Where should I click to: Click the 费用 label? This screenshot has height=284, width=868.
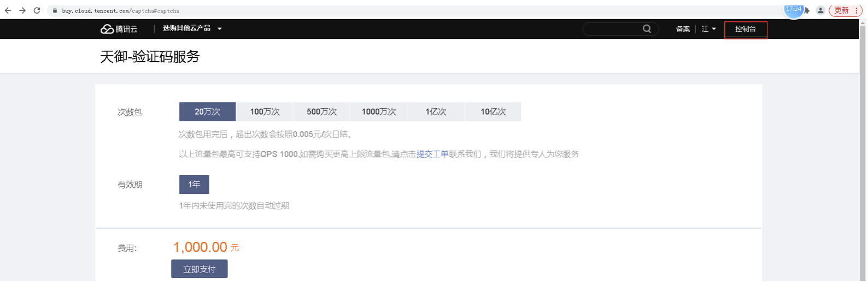coord(127,248)
